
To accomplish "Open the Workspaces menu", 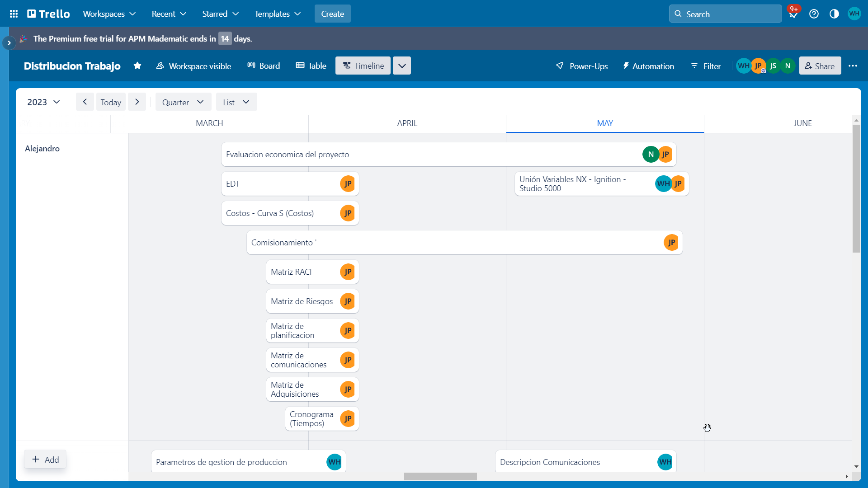I will pos(109,14).
